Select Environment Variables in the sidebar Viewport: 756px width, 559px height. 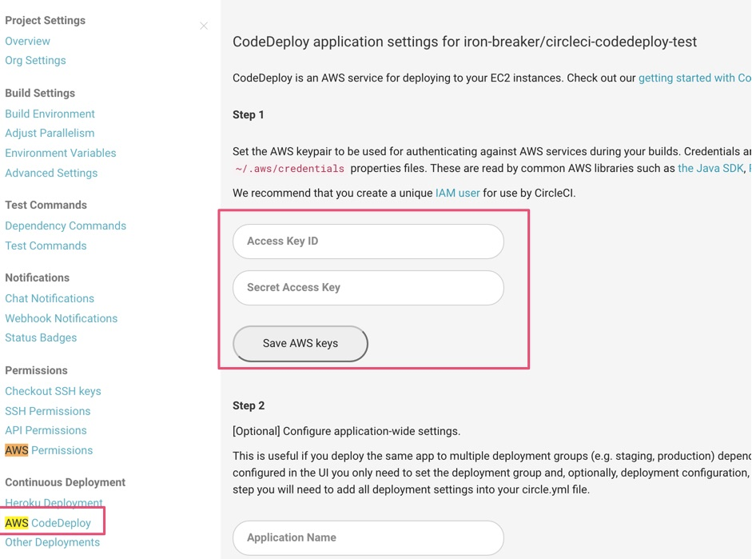(x=60, y=153)
